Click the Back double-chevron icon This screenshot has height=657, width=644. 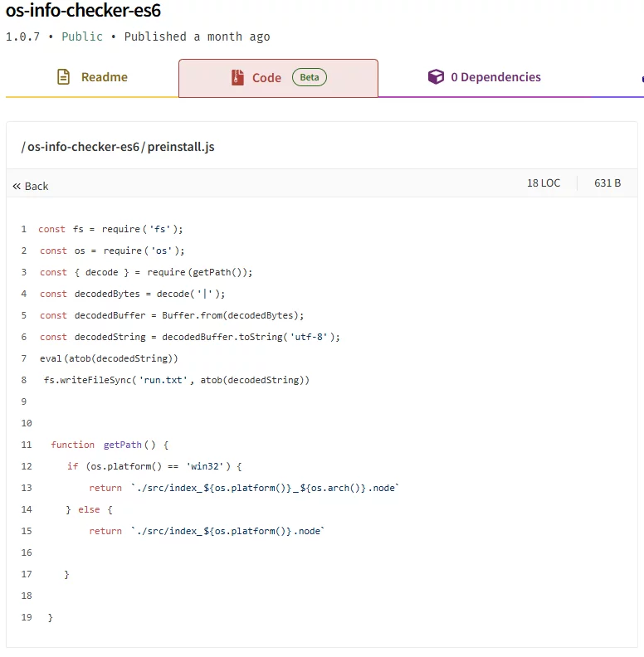(17, 187)
